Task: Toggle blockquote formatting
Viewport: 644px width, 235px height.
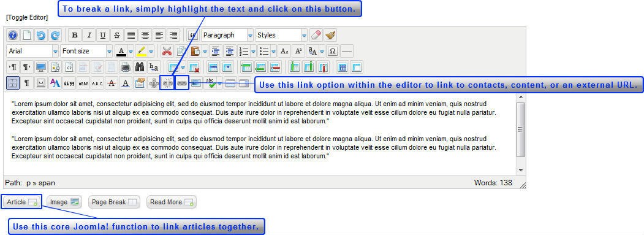Action: point(192,35)
